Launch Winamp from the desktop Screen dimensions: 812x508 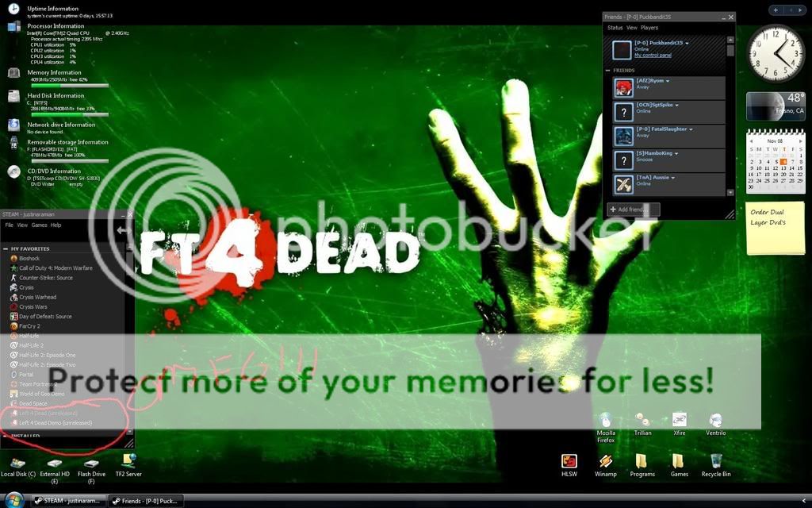coord(605,465)
